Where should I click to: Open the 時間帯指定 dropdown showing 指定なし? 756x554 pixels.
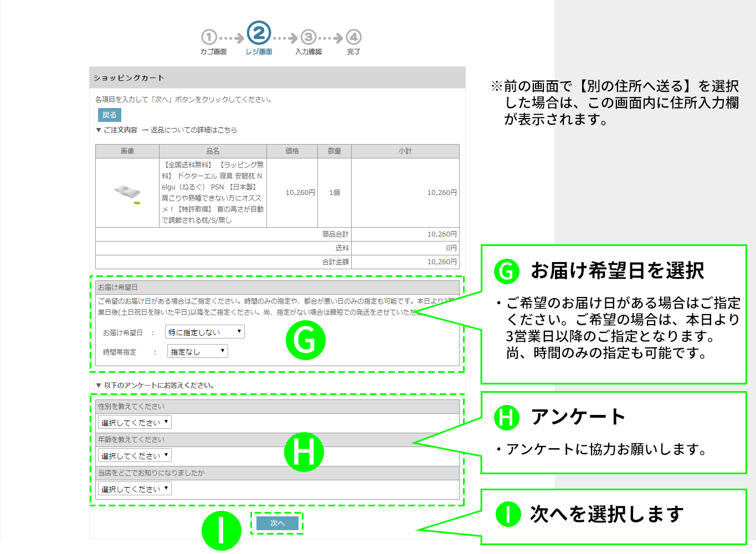(197, 351)
